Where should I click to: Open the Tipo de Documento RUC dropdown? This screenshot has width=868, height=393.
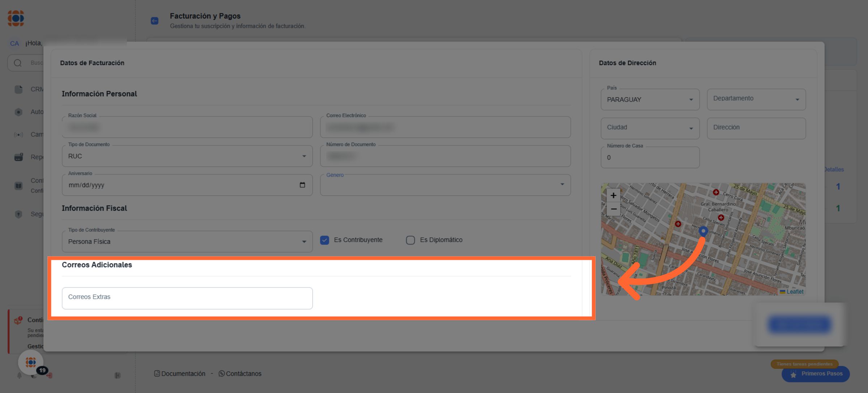[187, 156]
